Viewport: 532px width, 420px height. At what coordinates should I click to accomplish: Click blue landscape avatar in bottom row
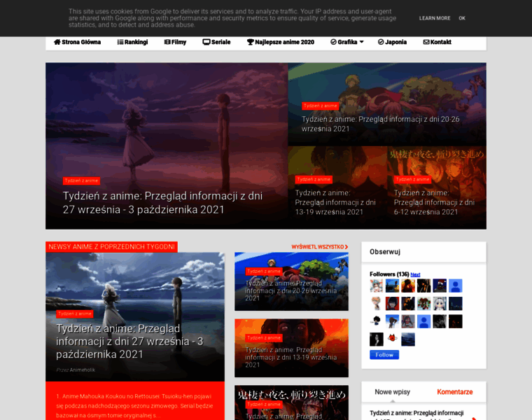[x=408, y=339]
